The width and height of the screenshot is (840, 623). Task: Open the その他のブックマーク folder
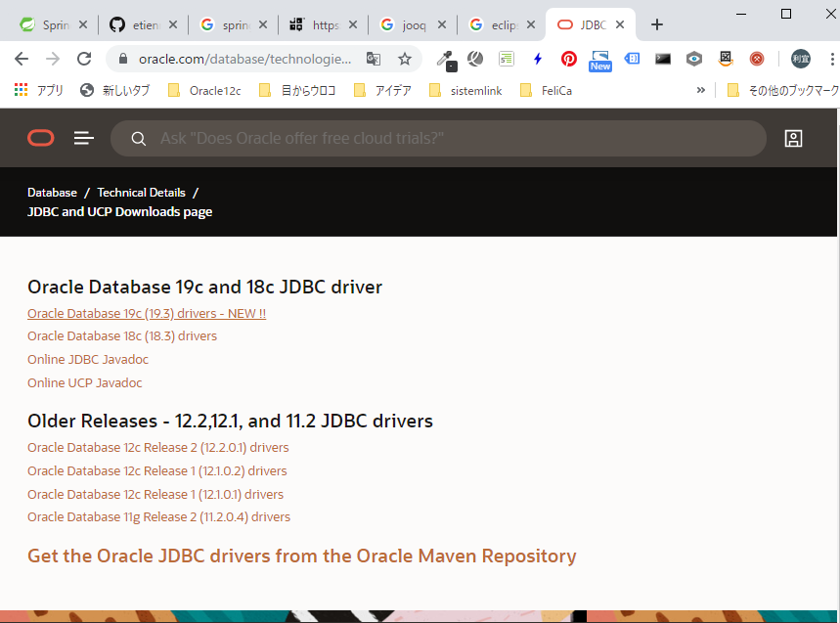tap(782, 91)
